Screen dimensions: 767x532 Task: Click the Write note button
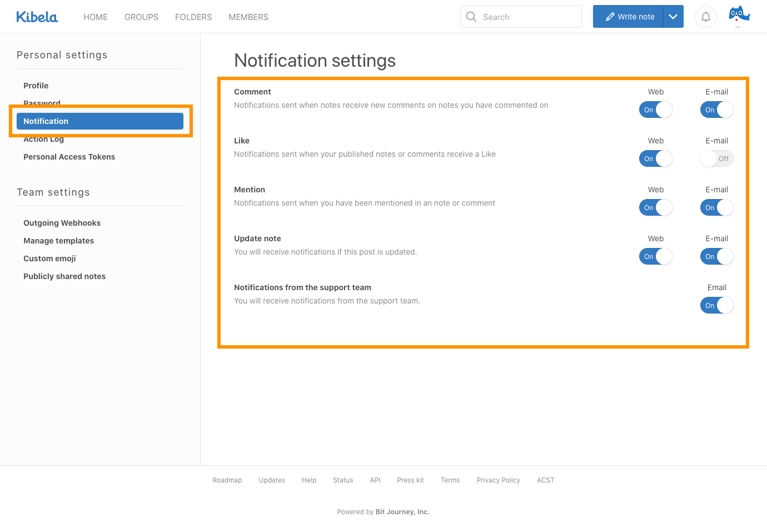click(629, 17)
